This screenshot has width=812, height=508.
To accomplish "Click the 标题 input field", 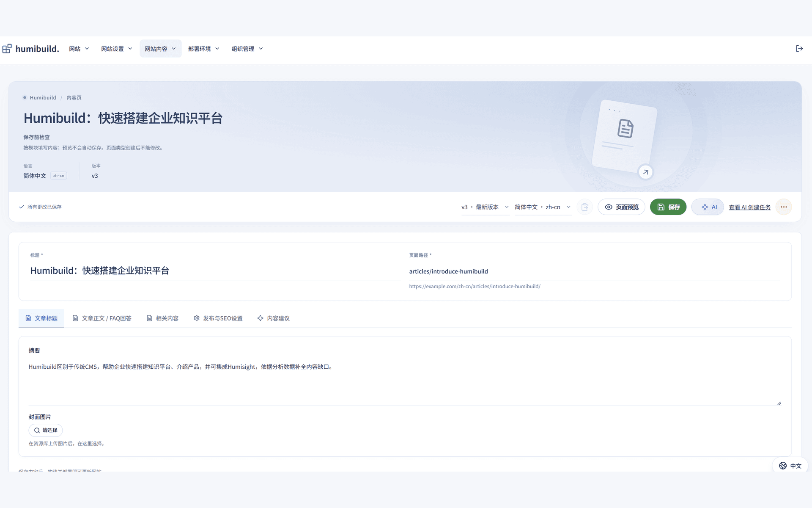I will coord(215,271).
